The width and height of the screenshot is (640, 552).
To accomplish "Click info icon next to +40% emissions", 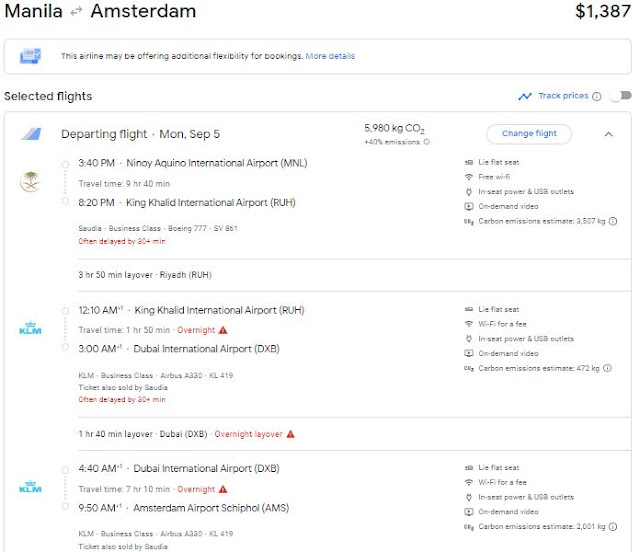I will point(426,142).
